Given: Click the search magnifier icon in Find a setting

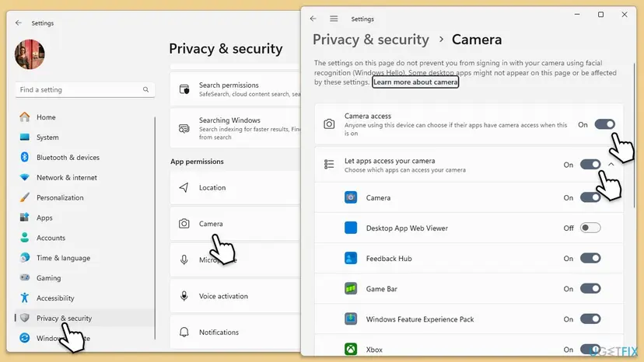Looking at the screenshot, I should (x=145, y=89).
